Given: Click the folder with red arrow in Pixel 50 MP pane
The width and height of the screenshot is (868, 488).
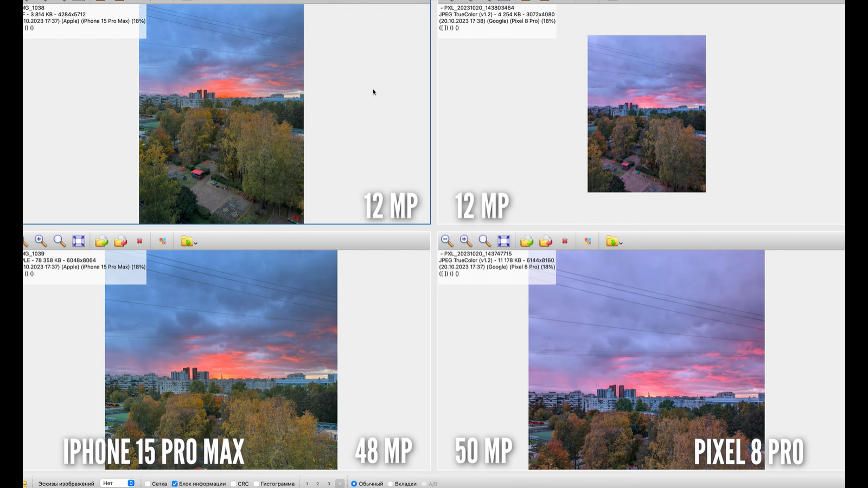Looking at the screenshot, I should 546,241.
